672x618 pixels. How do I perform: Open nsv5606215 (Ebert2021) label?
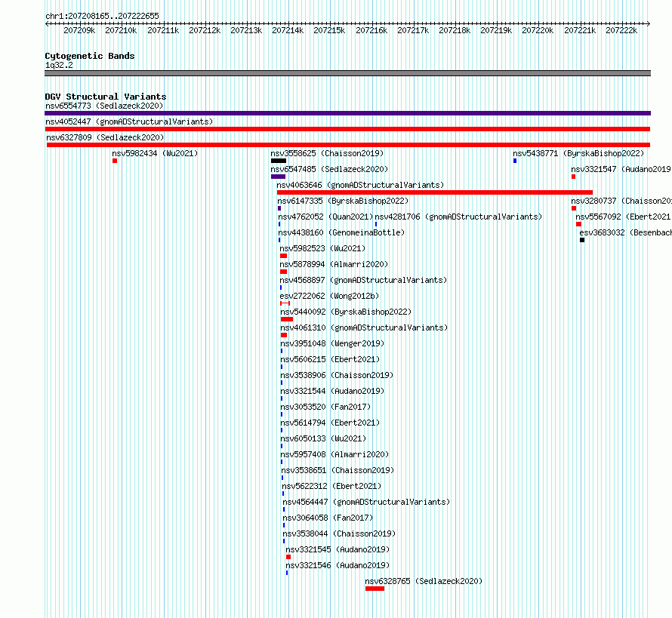click(x=331, y=359)
